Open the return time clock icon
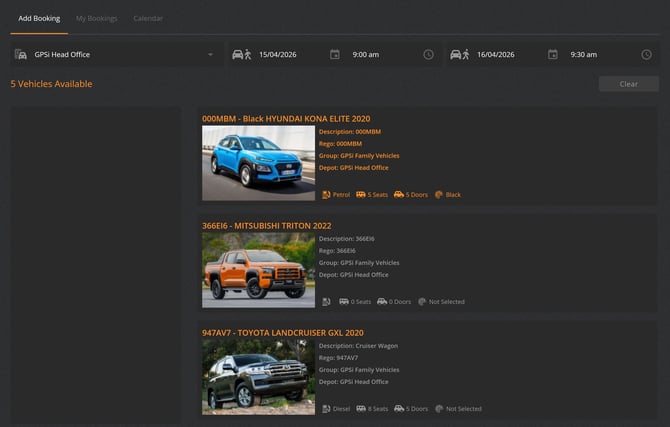 click(x=646, y=54)
